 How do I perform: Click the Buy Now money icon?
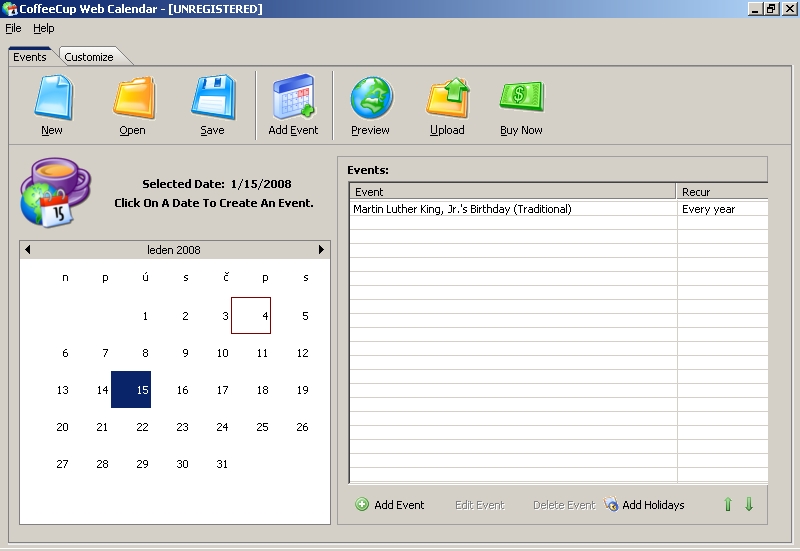[x=521, y=96]
